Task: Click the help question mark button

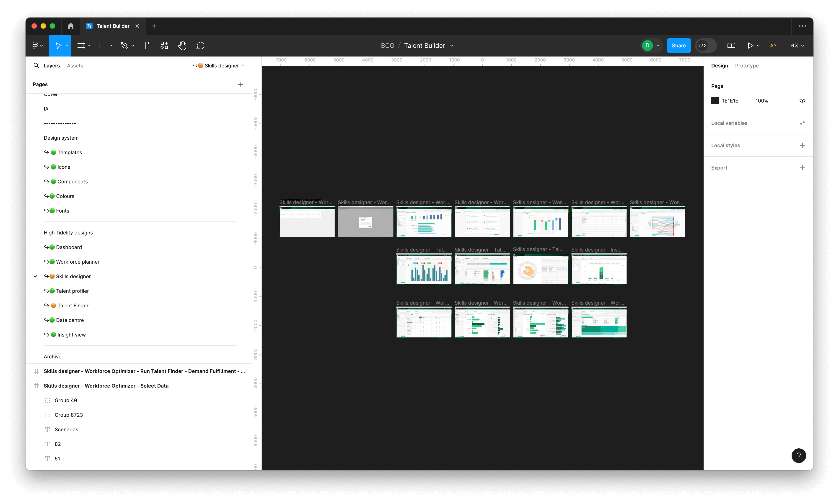Action: (x=799, y=456)
